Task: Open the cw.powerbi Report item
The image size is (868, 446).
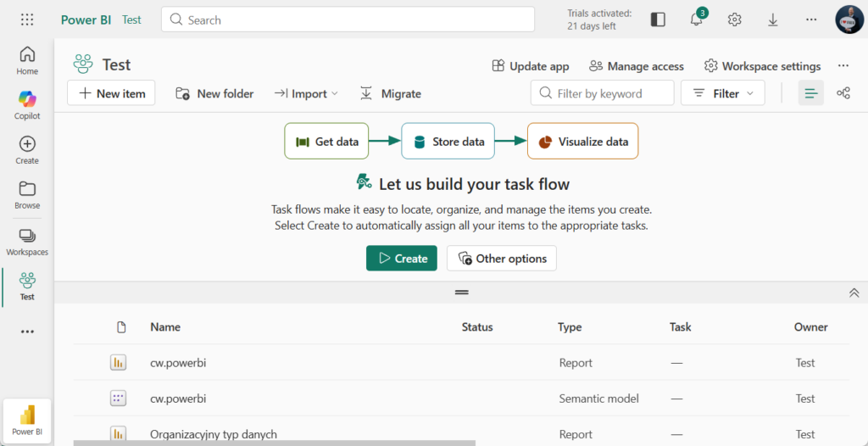Action: pyautogui.click(x=178, y=363)
